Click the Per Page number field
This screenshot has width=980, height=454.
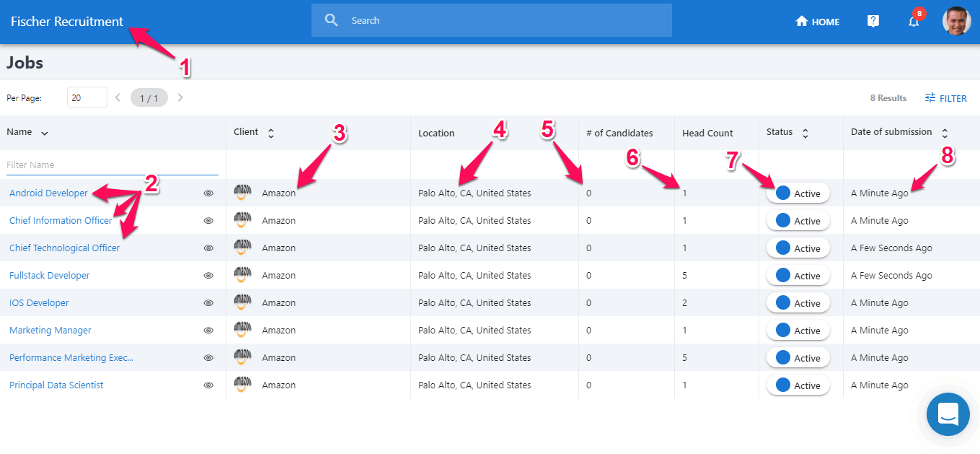87,97
